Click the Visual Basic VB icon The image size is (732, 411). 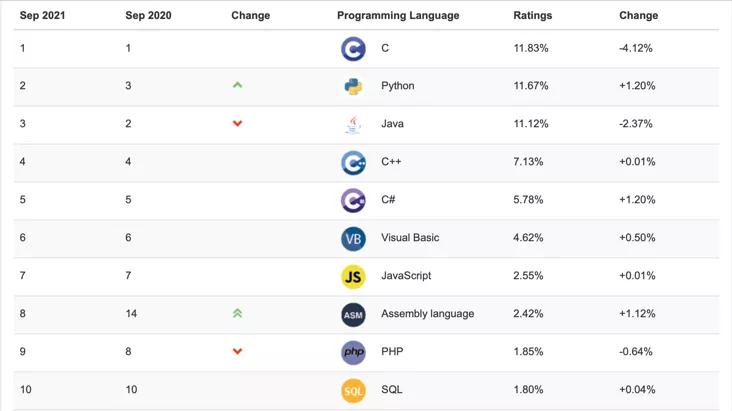(353, 238)
